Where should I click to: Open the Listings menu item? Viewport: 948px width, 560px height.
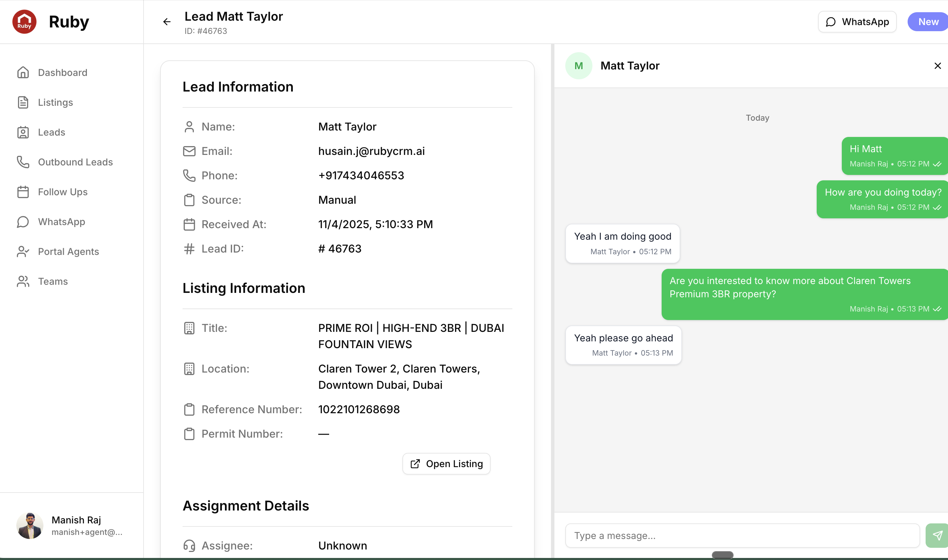[x=55, y=102]
